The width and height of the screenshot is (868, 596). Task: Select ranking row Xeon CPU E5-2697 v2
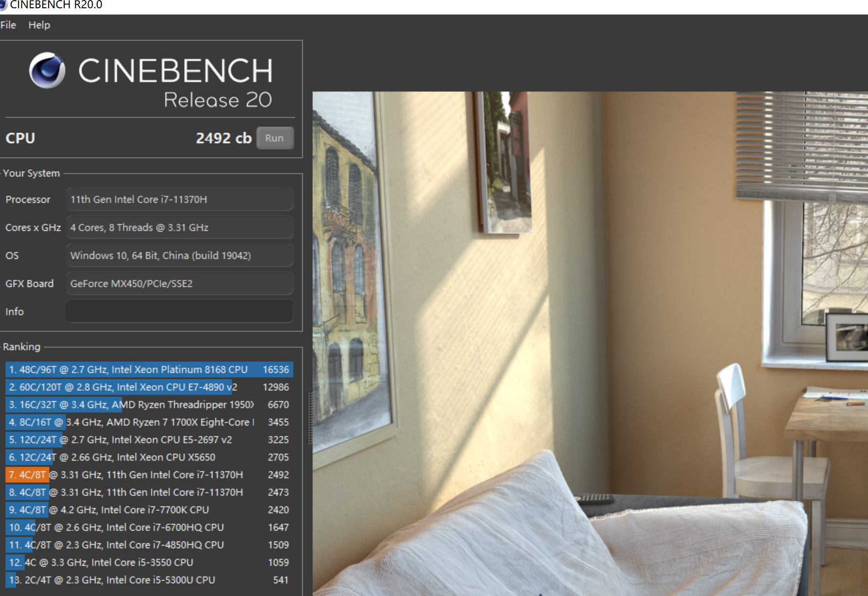coord(149,439)
